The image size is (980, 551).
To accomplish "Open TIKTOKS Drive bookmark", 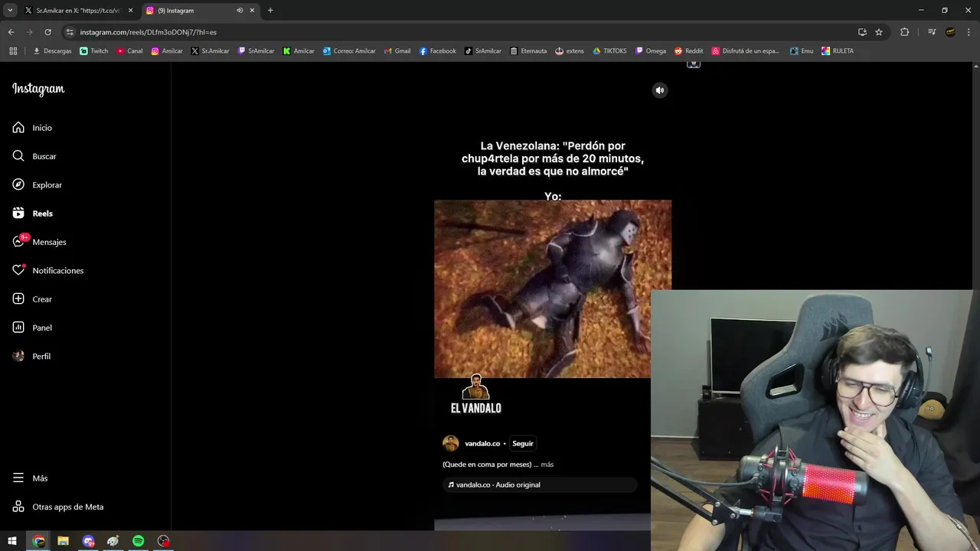I will click(610, 51).
